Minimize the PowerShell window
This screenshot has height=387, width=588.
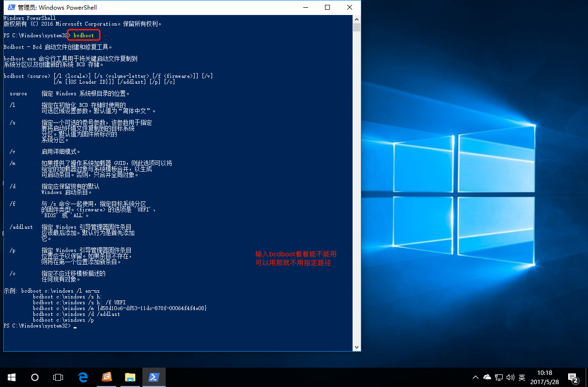click(305, 7)
